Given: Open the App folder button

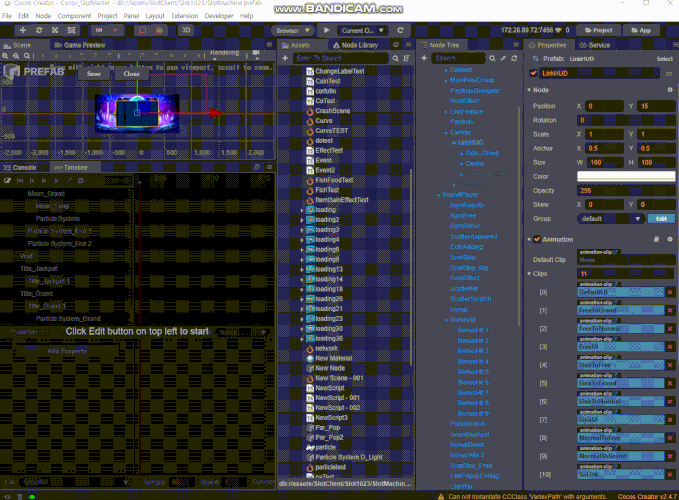Looking at the screenshot, I should click(641, 30).
